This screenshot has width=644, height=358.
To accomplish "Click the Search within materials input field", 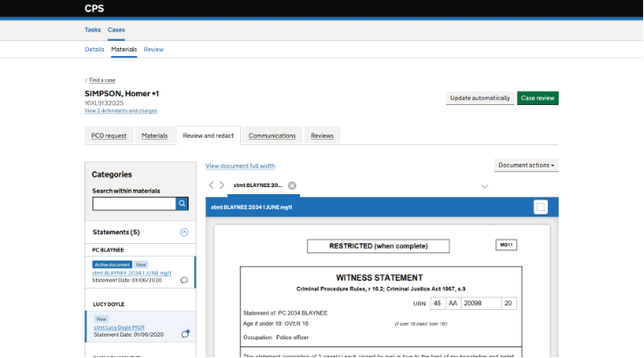I will coord(134,203).
